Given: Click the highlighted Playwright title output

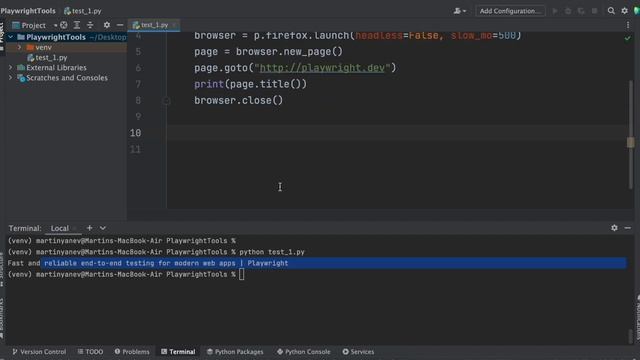Looking at the screenshot, I should tap(166, 263).
